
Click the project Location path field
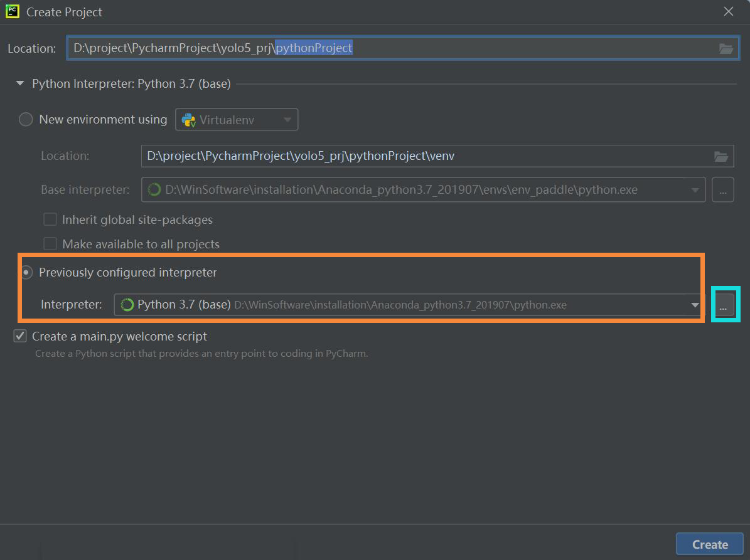(x=403, y=48)
